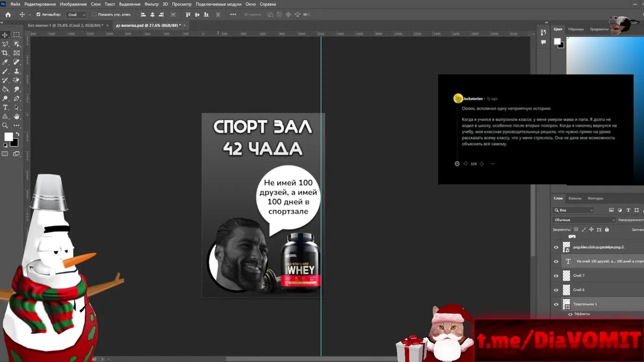This screenshot has width=644, height=362.
Task: Open the Редактирование menu
Action: click(40, 4)
